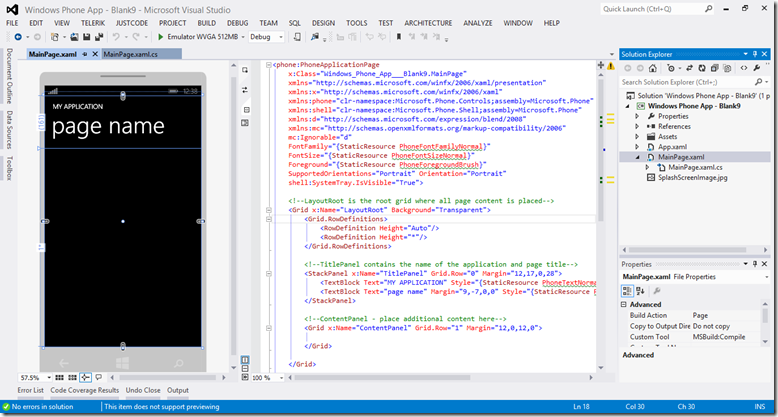778x417 pixels.
Task: Click the Undo arrow icon
Action: point(116,37)
